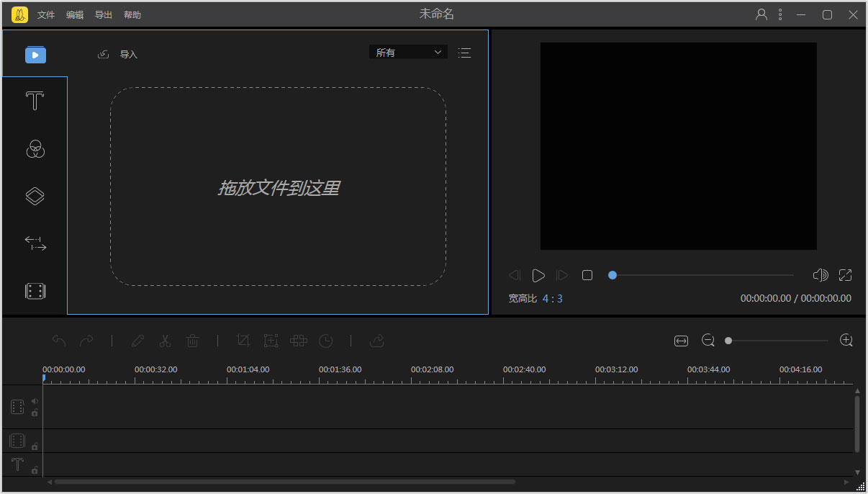
Task: Change the 4:3 aspect ratio setting
Action: [553, 298]
